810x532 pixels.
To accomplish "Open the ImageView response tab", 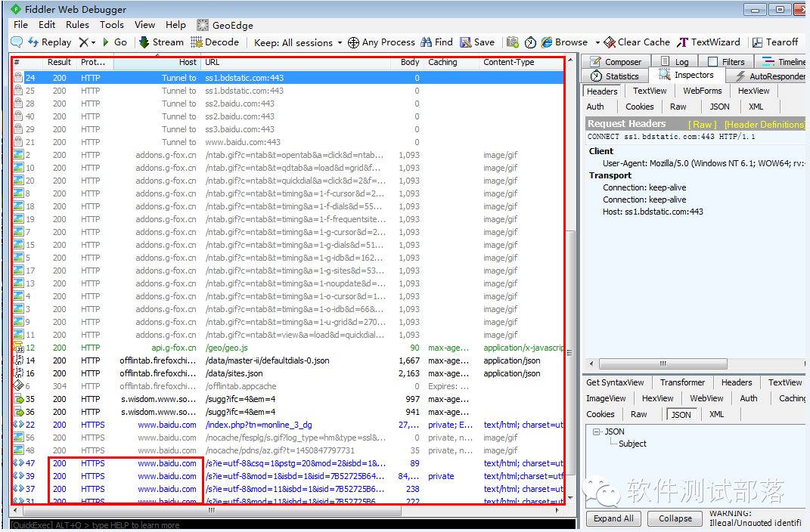I will click(606, 398).
